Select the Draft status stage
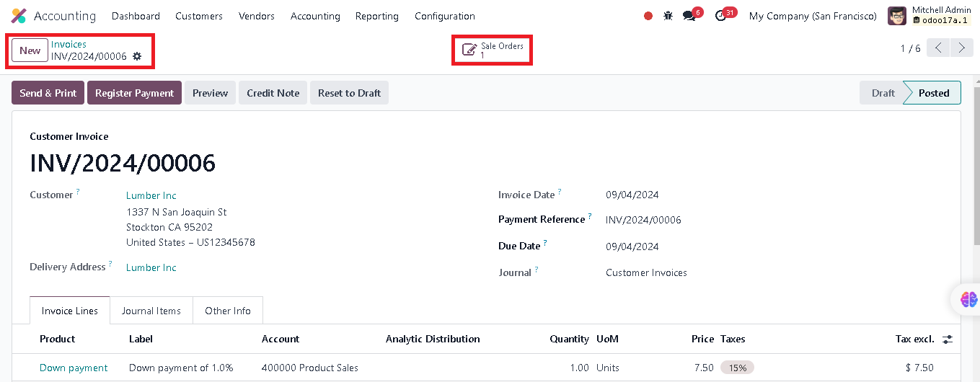Viewport: 980px width, 382px height. click(x=883, y=93)
